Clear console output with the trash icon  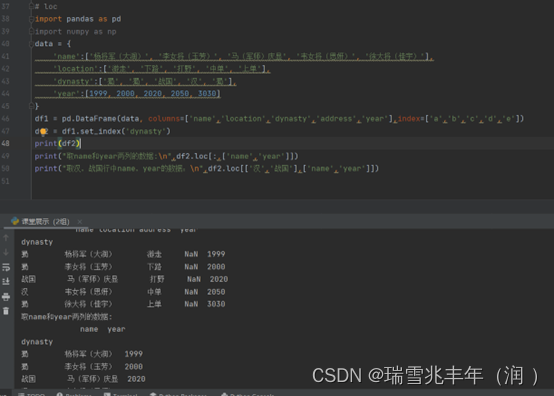pos(6,311)
